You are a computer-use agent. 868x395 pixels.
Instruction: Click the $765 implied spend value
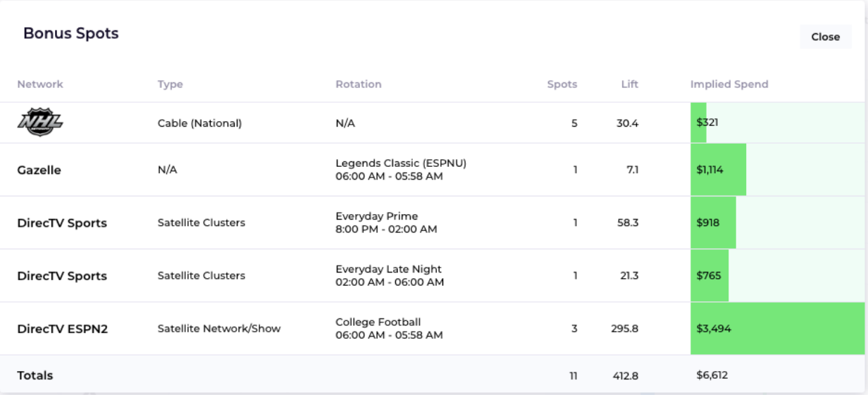[709, 276]
